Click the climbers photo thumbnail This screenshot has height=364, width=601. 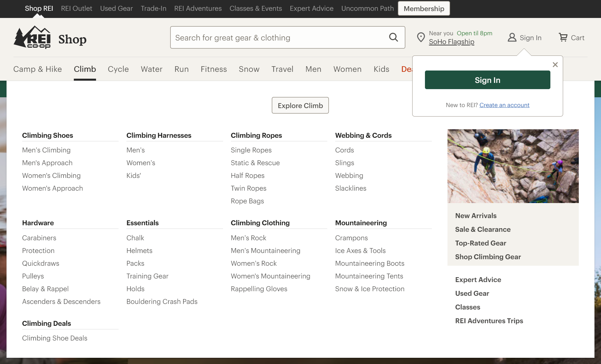(x=513, y=166)
